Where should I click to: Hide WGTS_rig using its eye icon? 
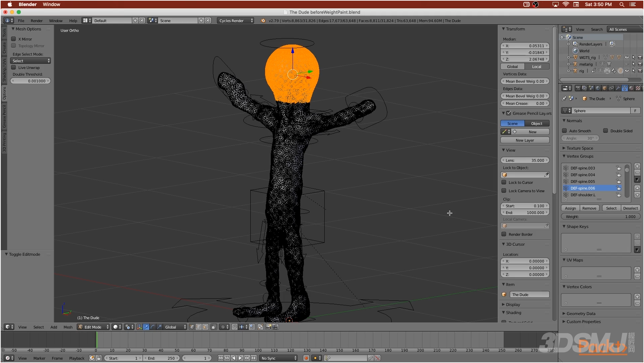[x=627, y=57]
